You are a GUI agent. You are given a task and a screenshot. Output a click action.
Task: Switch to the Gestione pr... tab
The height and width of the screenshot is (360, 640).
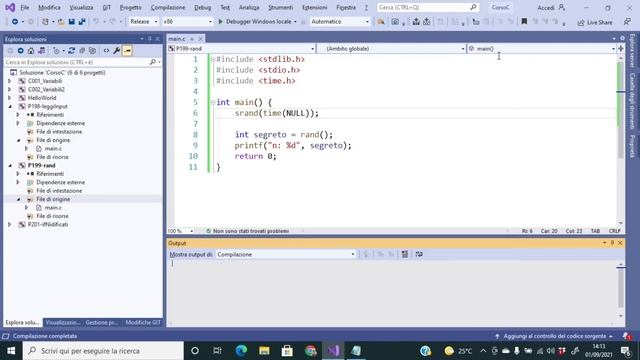pyautogui.click(x=102, y=322)
